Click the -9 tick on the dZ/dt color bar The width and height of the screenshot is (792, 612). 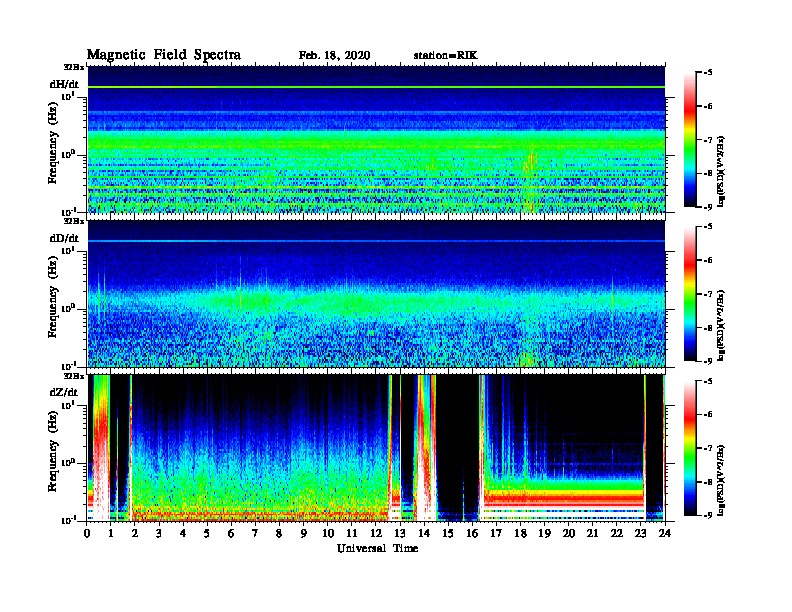[x=708, y=515]
